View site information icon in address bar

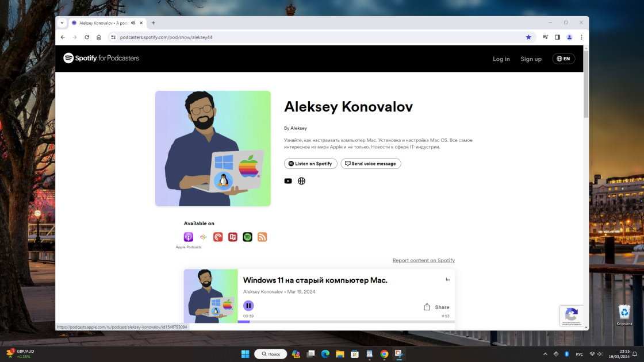pos(113,37)
